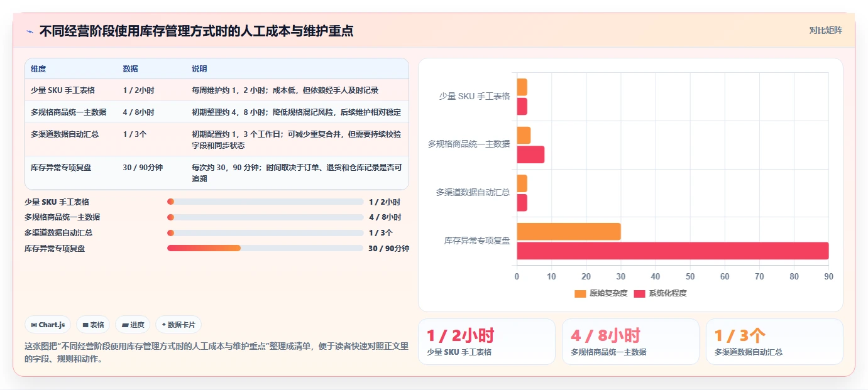Click chart axis label 多规格商品统一主数据

pyautogui.click(x=469, y=144)
